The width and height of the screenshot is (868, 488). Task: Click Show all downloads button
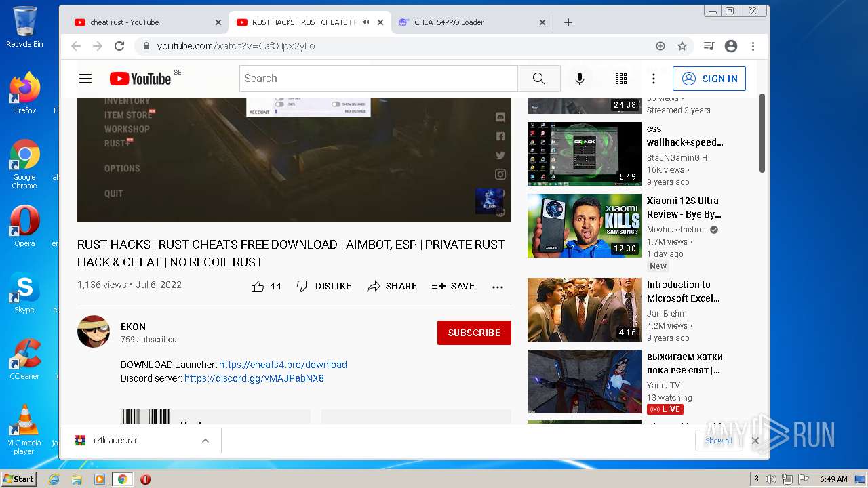[718, 441]
